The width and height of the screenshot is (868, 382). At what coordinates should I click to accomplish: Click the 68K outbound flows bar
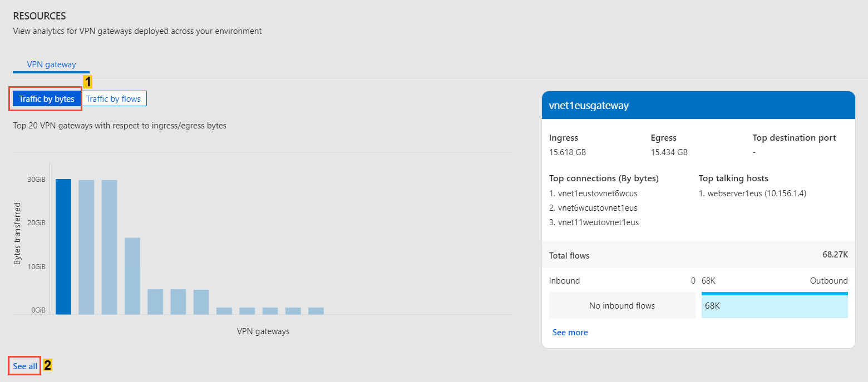774,306
